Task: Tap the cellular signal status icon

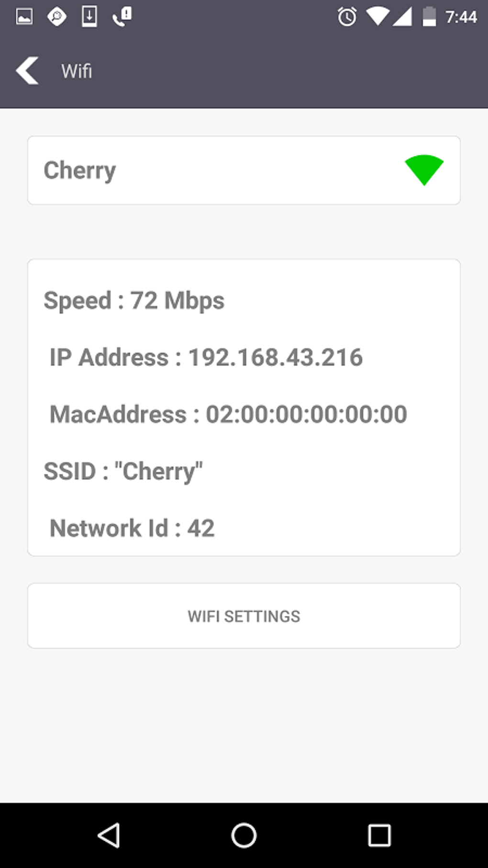Action: tap(402, 17)
